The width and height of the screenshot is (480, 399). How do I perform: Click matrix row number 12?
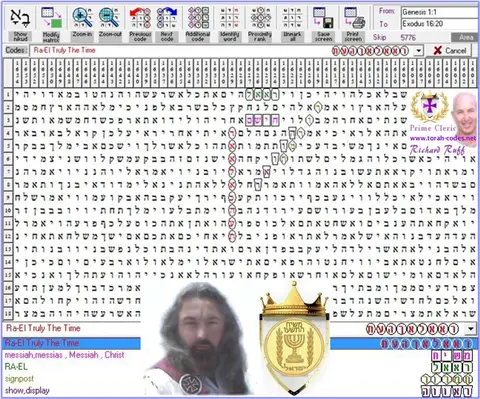click(x=8, y=236)
